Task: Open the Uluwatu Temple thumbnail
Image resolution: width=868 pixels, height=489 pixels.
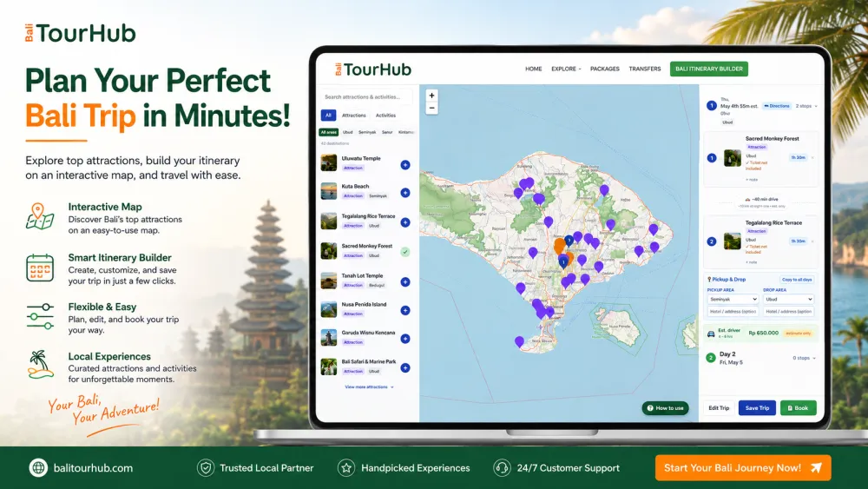Action: [329, 162]
